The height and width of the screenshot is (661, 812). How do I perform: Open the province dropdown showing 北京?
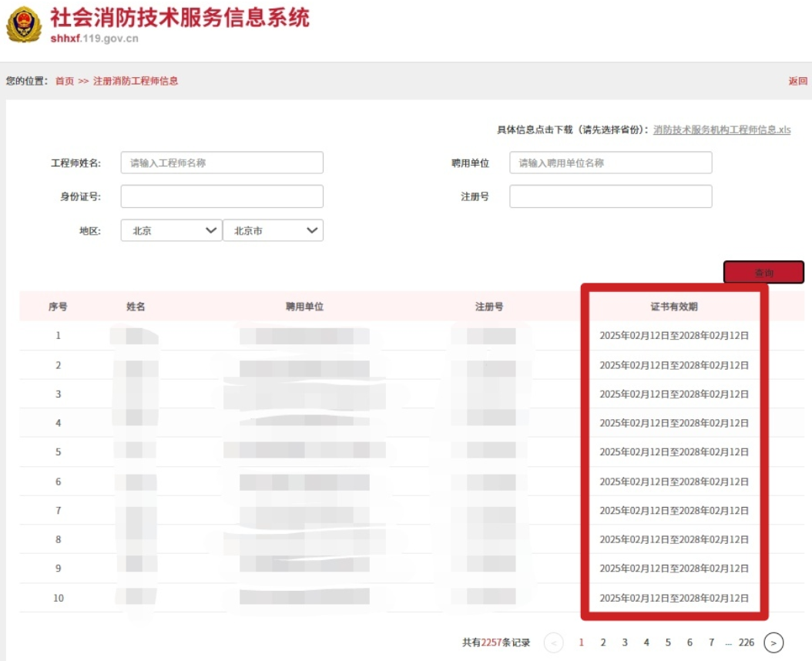pyautogui.click(x=171, y=230)
